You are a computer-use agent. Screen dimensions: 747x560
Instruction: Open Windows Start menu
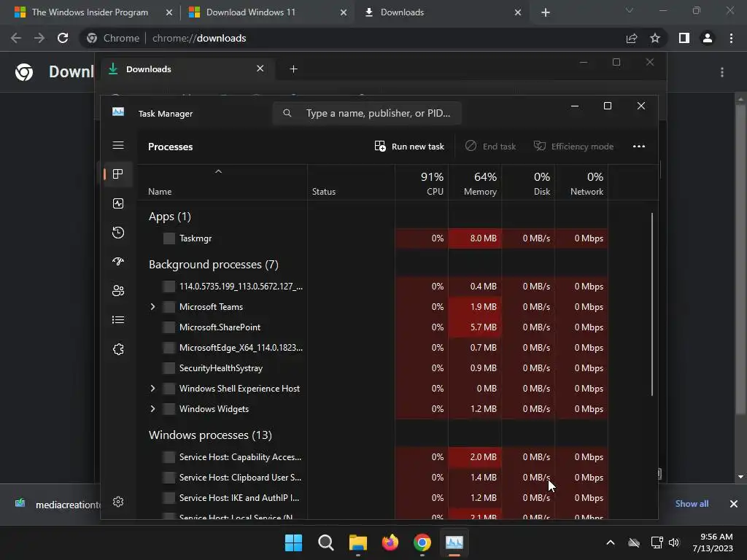tap(293, 542)
